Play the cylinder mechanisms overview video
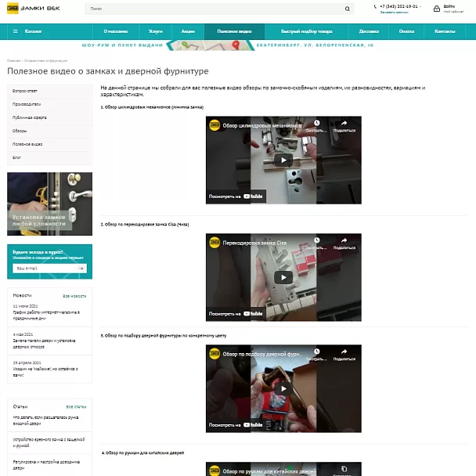476x476 pixels. coord(283,160)
